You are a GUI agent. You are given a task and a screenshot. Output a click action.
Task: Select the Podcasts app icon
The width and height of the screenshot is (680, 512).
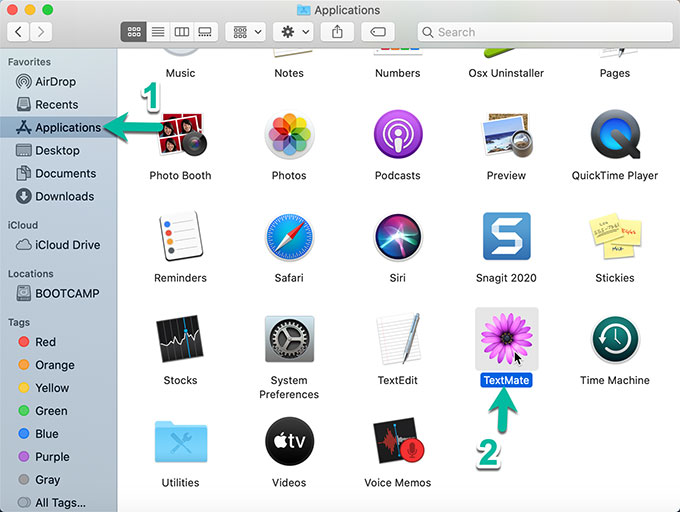(398, 134)
